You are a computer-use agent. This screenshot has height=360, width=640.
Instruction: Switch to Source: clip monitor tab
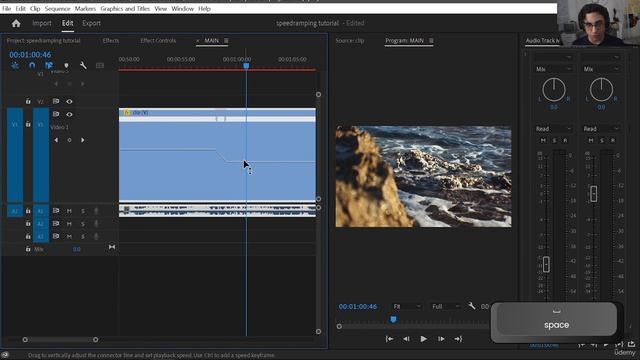point(349,41)
